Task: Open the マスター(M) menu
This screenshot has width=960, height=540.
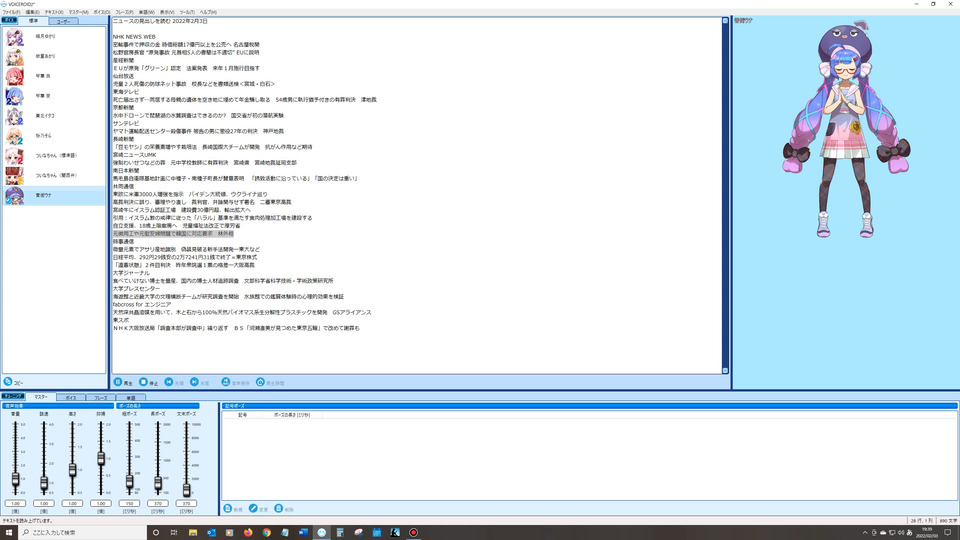Action: pyautogui.click(x=78, y=12)
